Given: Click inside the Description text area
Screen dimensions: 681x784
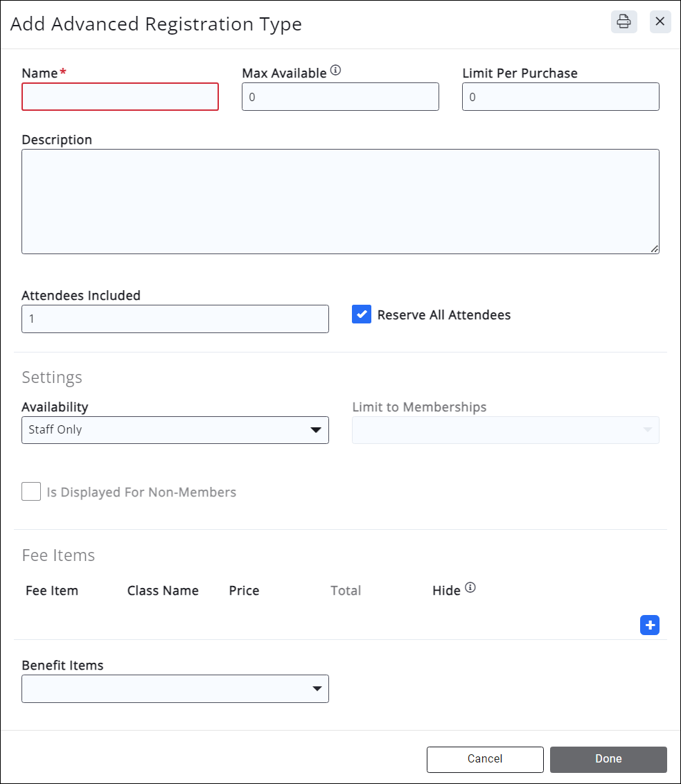Looking at the screenshot, I should pos(340,201).
